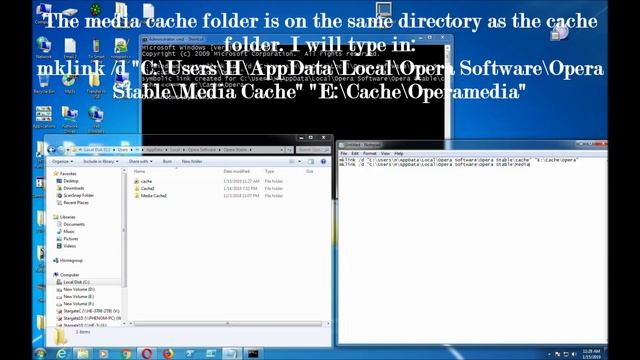
Task: Click the taskbar clock
Action: point(591,354)
